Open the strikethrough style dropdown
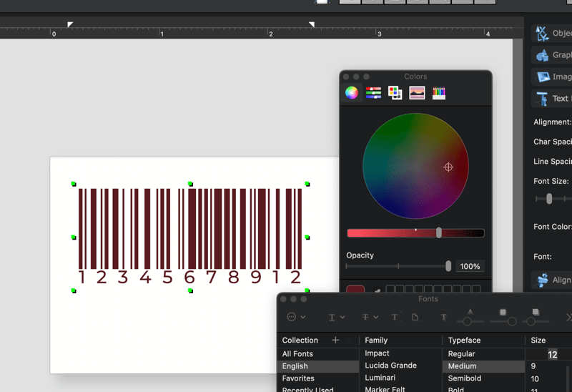 pos(370,317)
